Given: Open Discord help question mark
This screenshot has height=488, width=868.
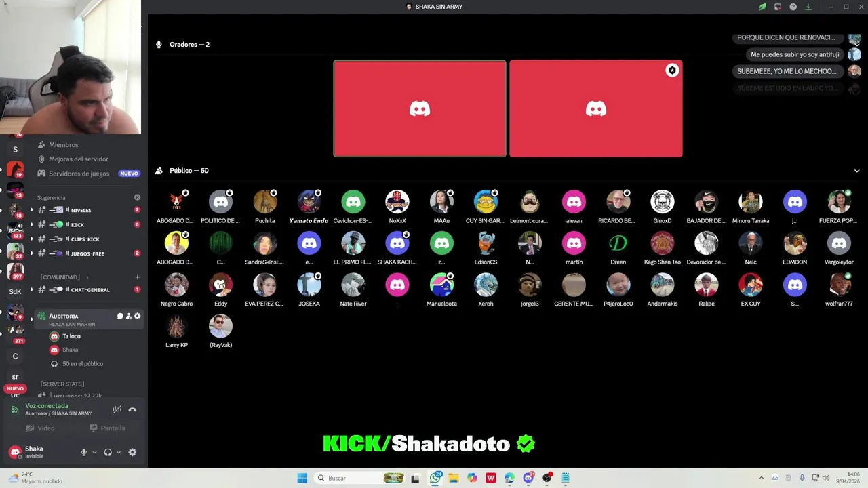Looking at the screenshot, I should [x=793, y=7].
